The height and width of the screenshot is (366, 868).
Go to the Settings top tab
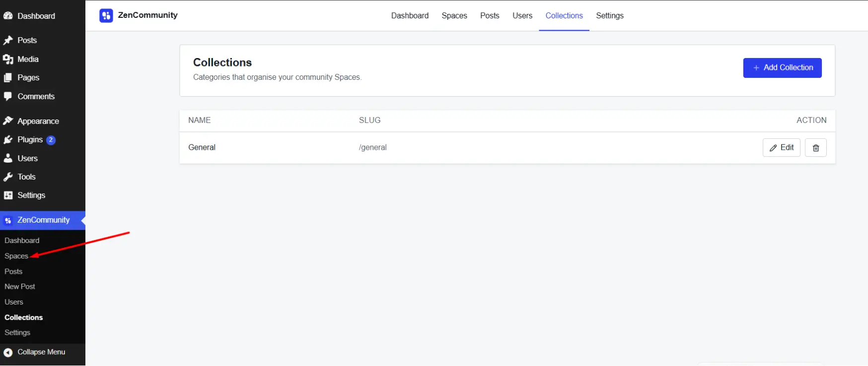[x=610, y=16]
